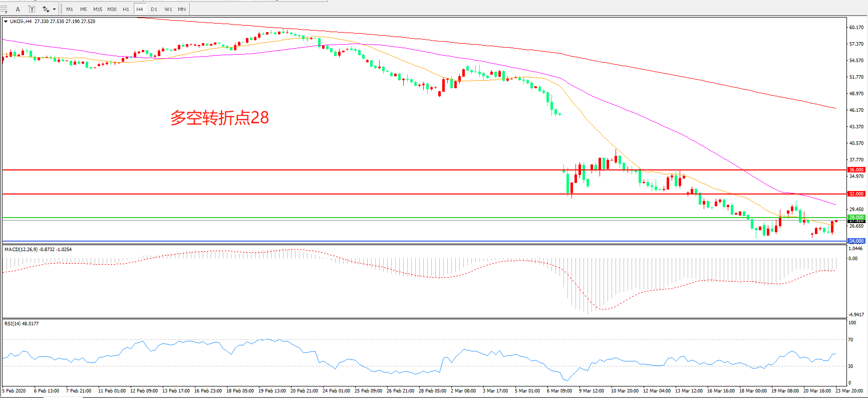Click the Arrows drawing tool icon
868x398 pixels.
tap(46, 9)
